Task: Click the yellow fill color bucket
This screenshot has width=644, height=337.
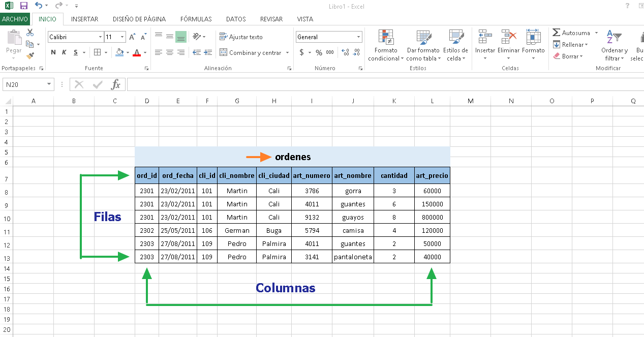Action: tap(119, 52)
